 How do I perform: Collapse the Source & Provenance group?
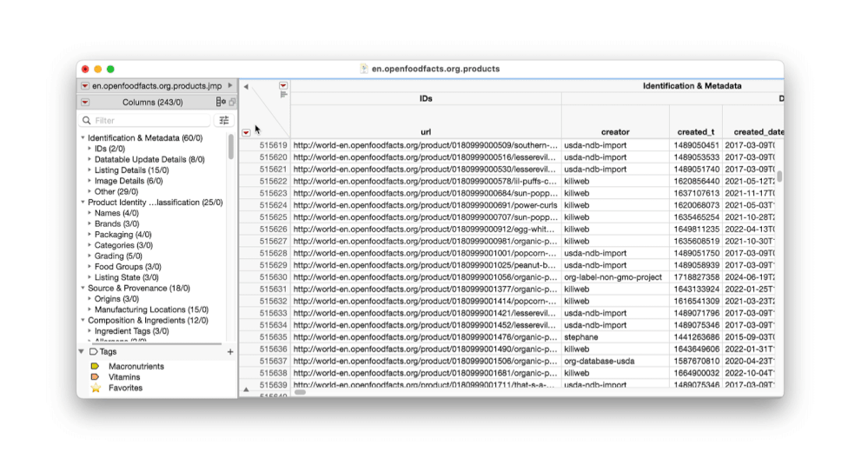pos(83,288)
